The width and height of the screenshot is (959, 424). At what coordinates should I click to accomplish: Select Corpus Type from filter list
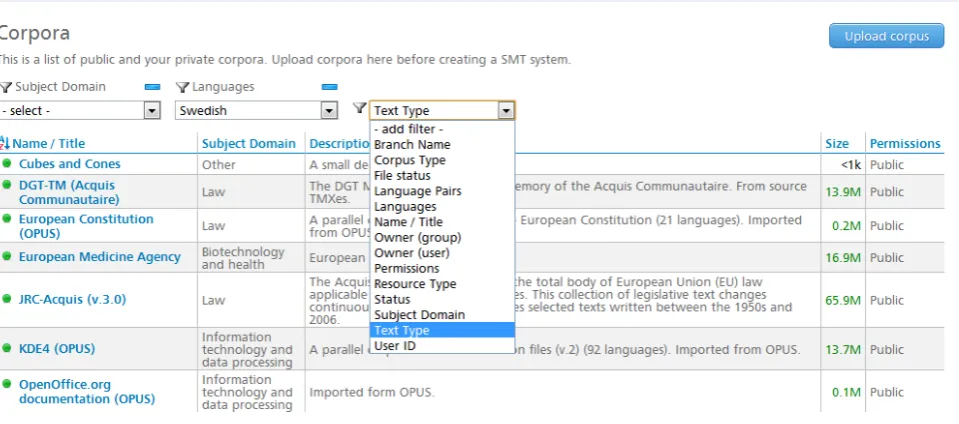coord(442,160)
